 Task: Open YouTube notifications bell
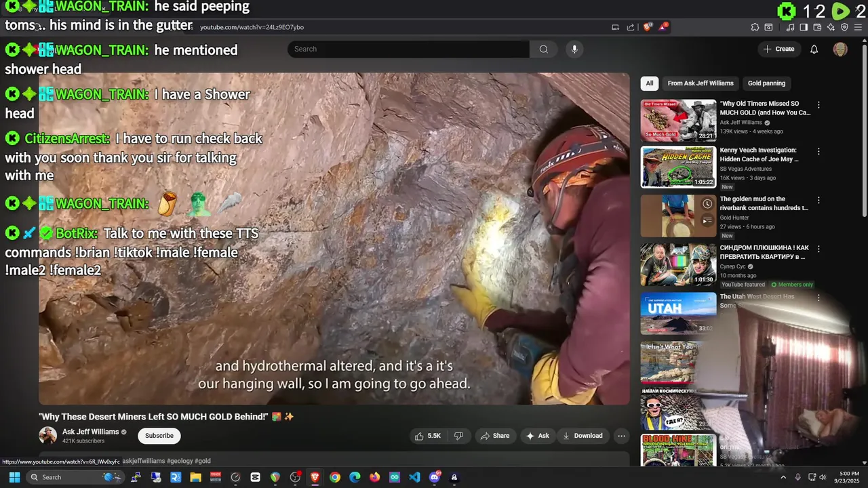(814, 49)
